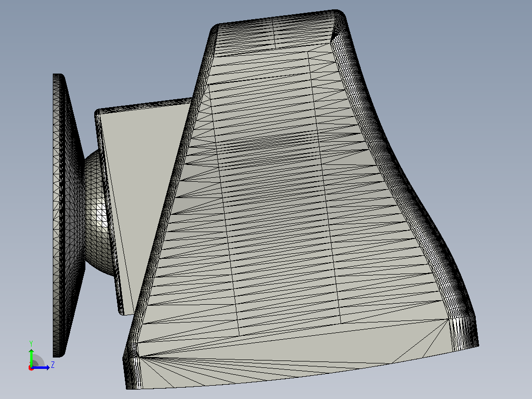Click the blue Z axis arrow of the triad

pyautogui.click(x=41, y=367)
